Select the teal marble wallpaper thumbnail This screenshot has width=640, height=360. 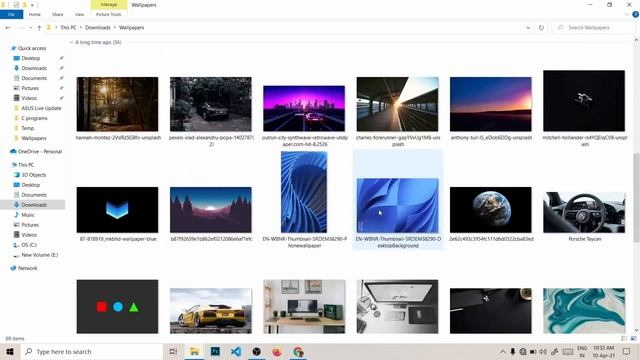[x=584, y=311]
